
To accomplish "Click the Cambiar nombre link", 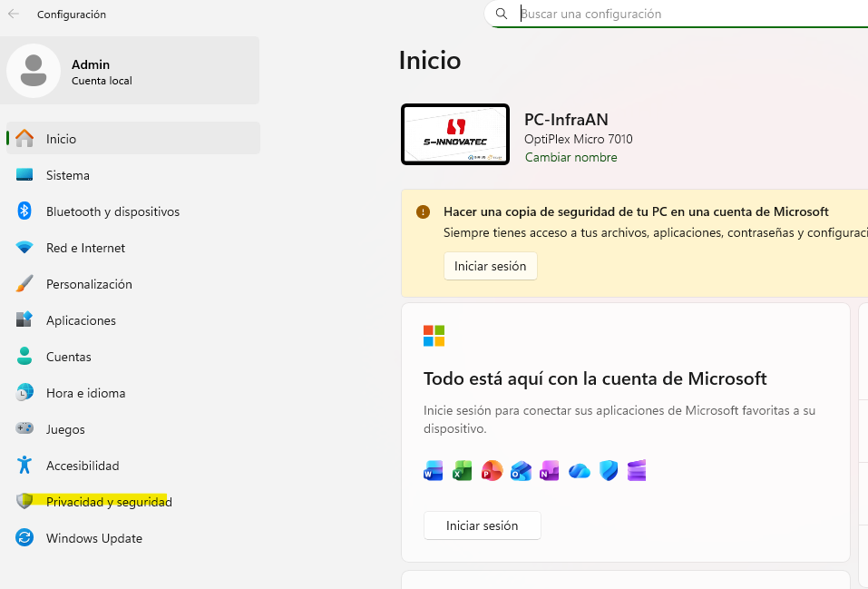I will (571, 157).
